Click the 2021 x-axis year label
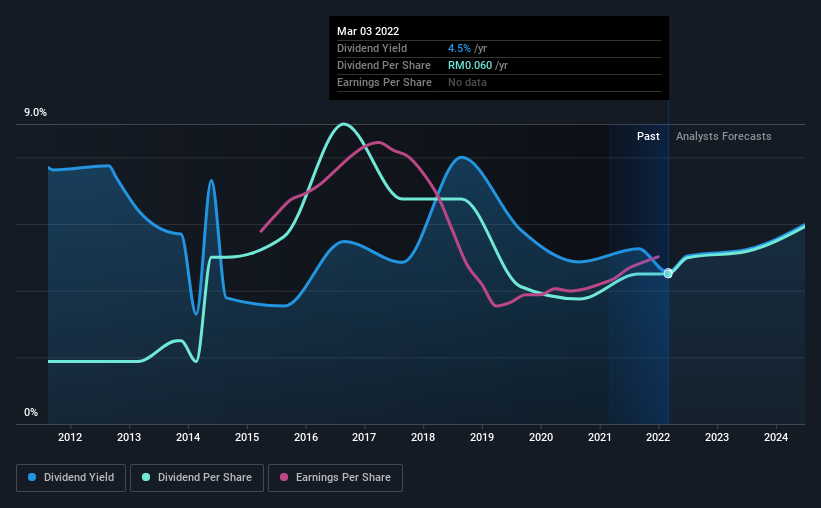 tap(600, 437)
